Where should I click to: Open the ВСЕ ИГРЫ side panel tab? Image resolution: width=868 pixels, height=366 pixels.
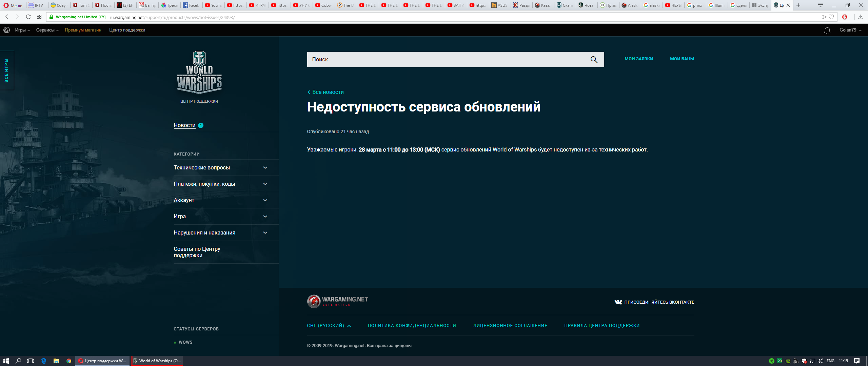tap(7, 70)
